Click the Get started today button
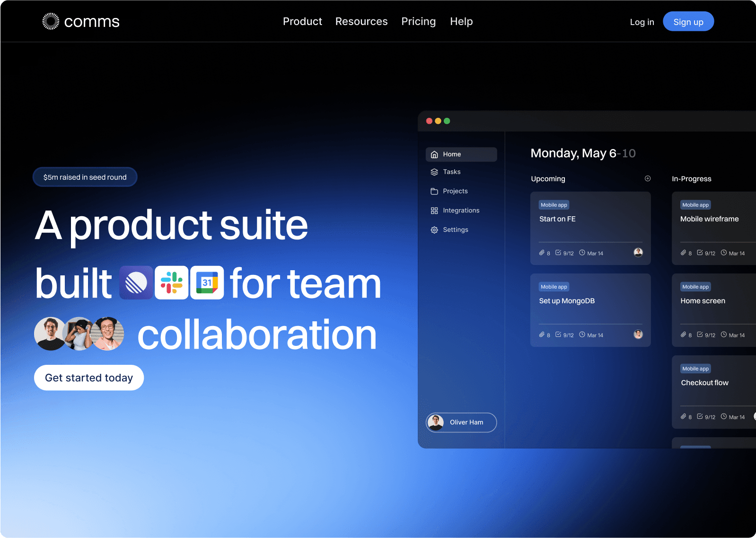756x538 pixels. coord(89,378)
